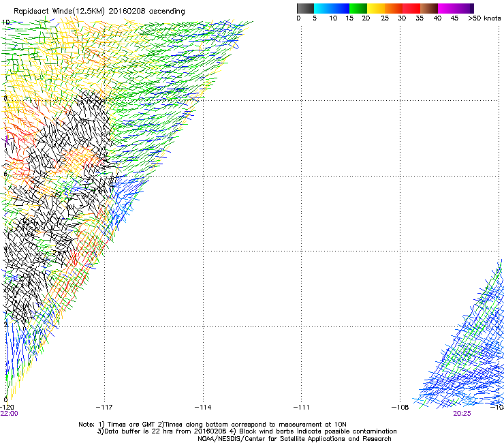Image resolution: width=504 pixels, height=443 pixels.
Task: Click the NOAA/NESDIS credit line
Action: click(294, 439)
